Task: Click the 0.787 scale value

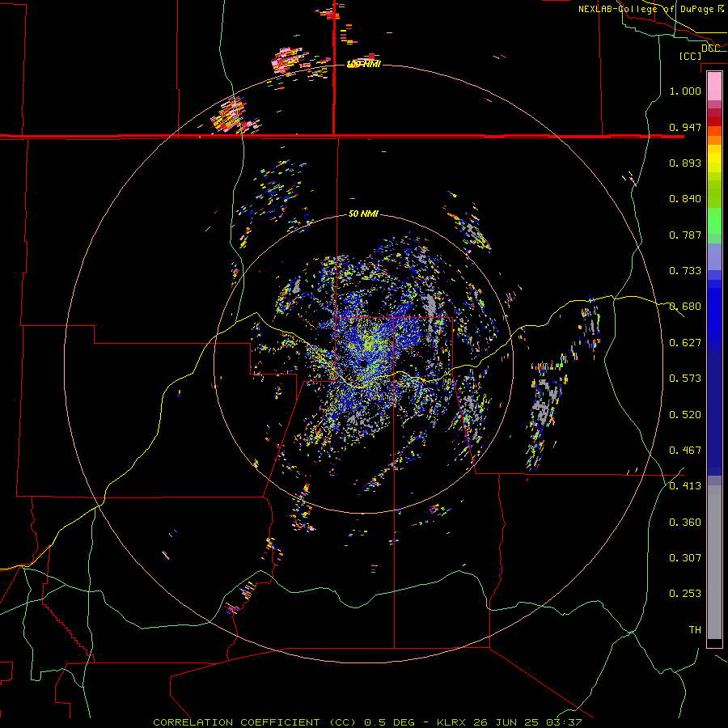Action: tap(685, 235)
